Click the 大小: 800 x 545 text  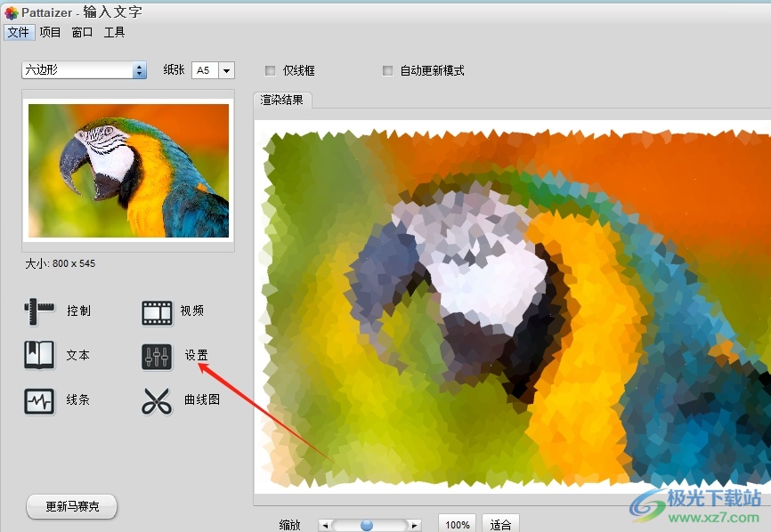(60, 263)
